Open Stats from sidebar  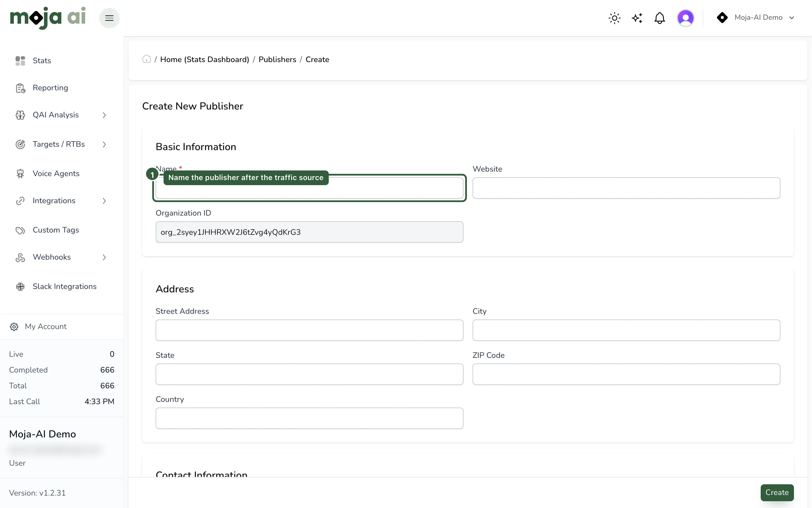coord(42,60)
